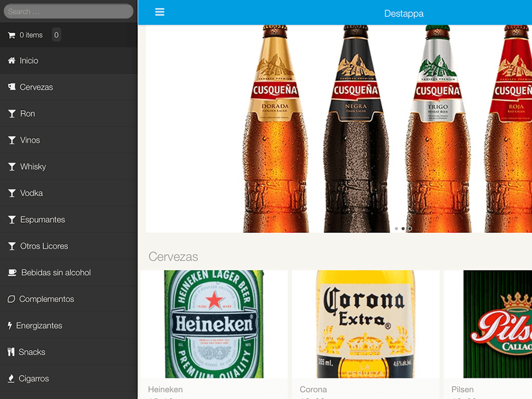Select the first carousel dot
Screen dimensions: 532x399
tap(396, 229)
